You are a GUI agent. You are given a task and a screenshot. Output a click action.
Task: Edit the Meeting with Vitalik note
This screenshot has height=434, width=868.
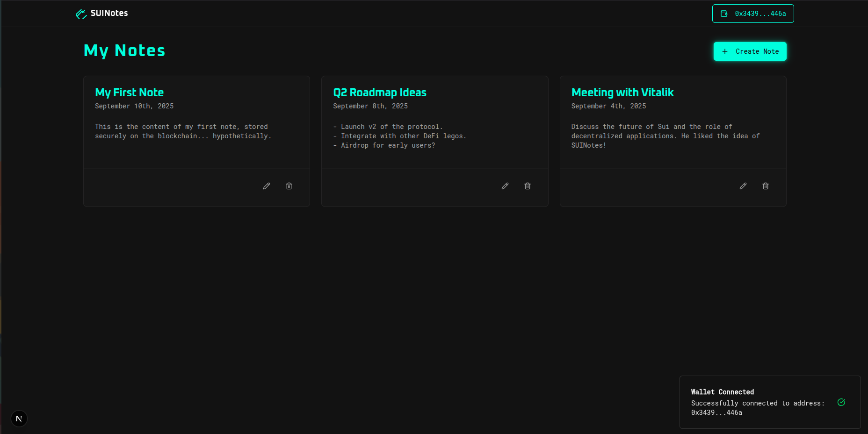(x=743, y=186)
